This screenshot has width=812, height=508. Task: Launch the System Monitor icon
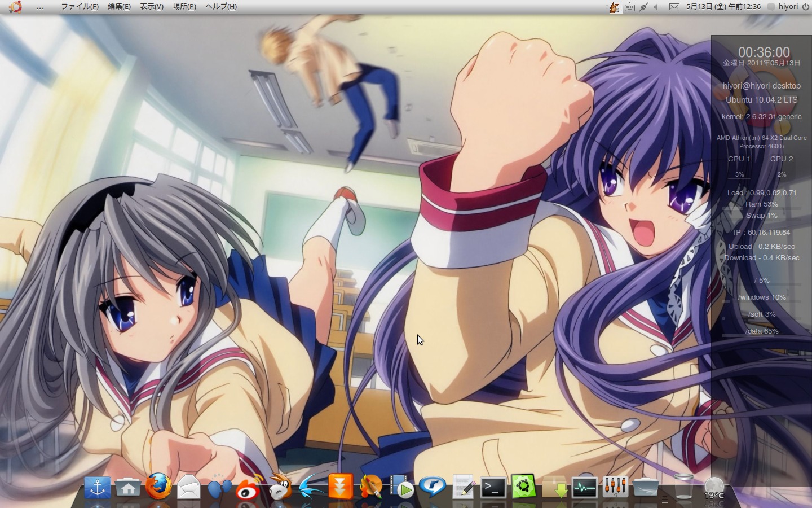click(585, 488)
